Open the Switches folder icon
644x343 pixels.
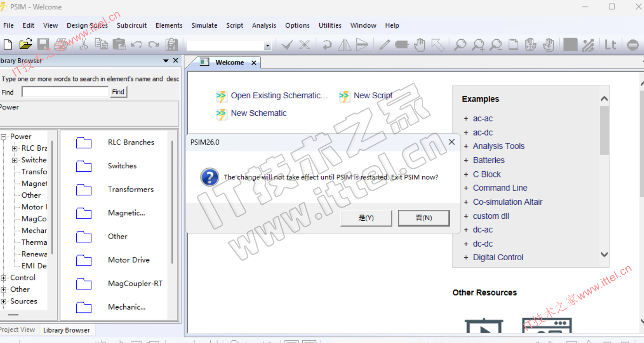(x=84, y=166)
